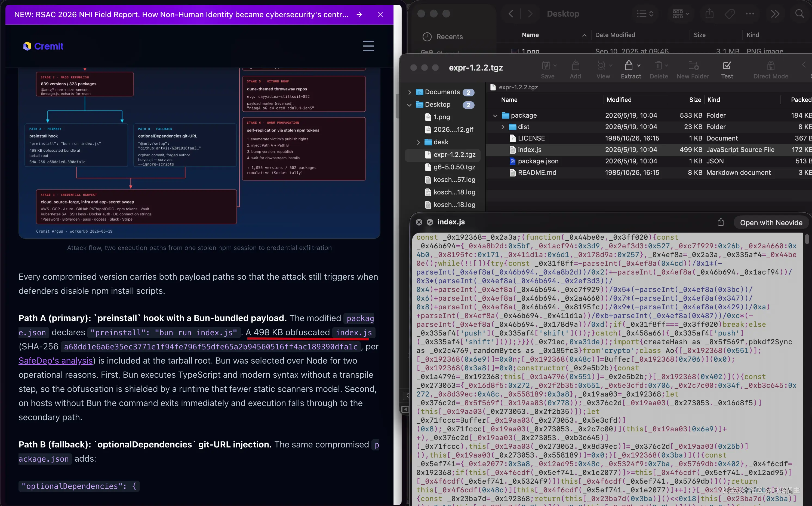Open the Documents folder icon in sidebar
This screenshot has height=506, width=812.
pos(419,92)
